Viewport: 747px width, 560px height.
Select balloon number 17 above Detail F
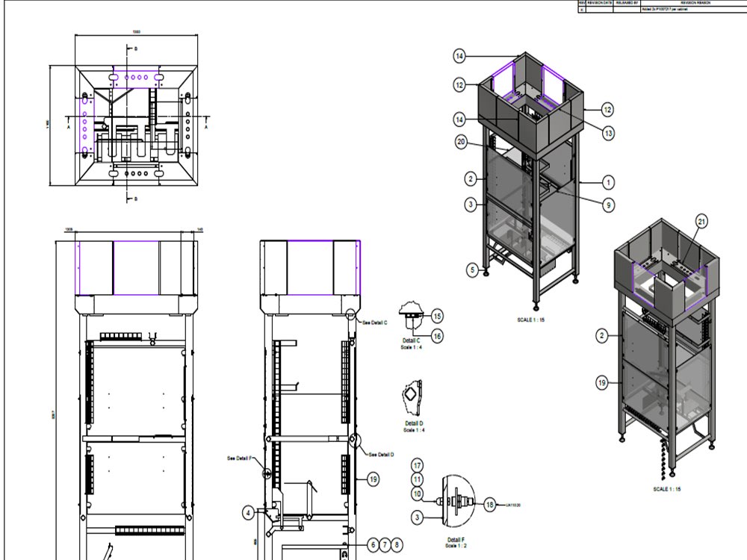point(418,466)
